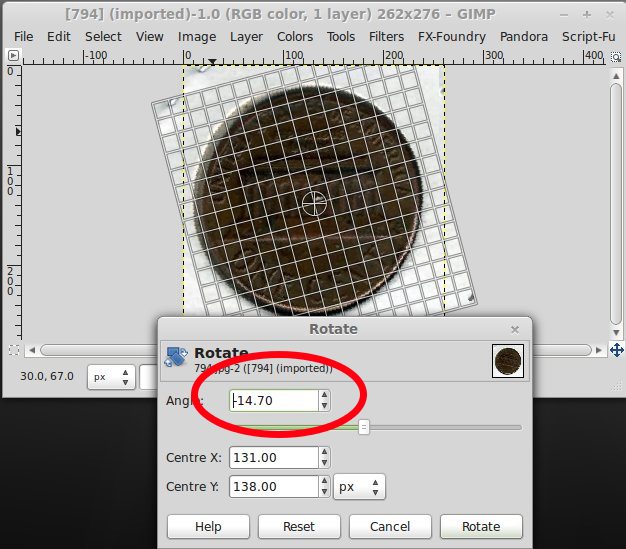Viewport: 626px width, 549px height.
Task: Click the Centre Y input field
Action: [274, 487]
